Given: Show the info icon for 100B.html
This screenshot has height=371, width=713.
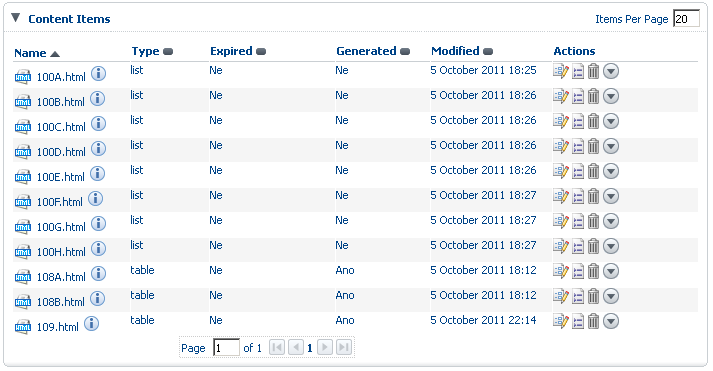Looking at the screenshot, I should (x=97, y=99).
